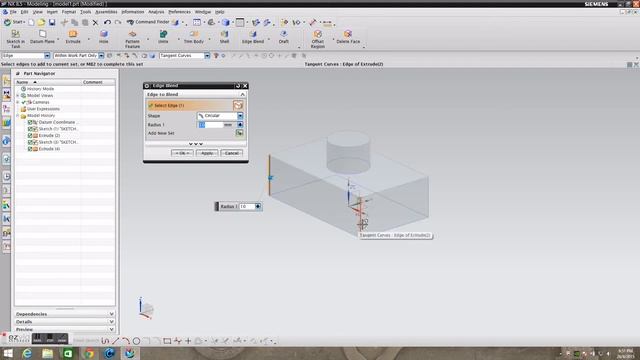
Task: Click the Add New Set icon
Action: 240,133
